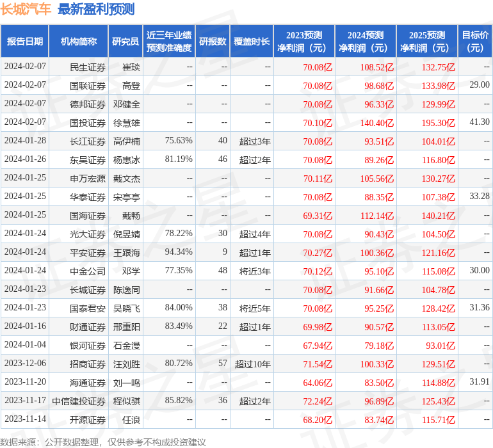This screenshot has width=493, height=448.
Task: Click the 93.01亿 2025 forecast value
Action: (x=440, y=346)
